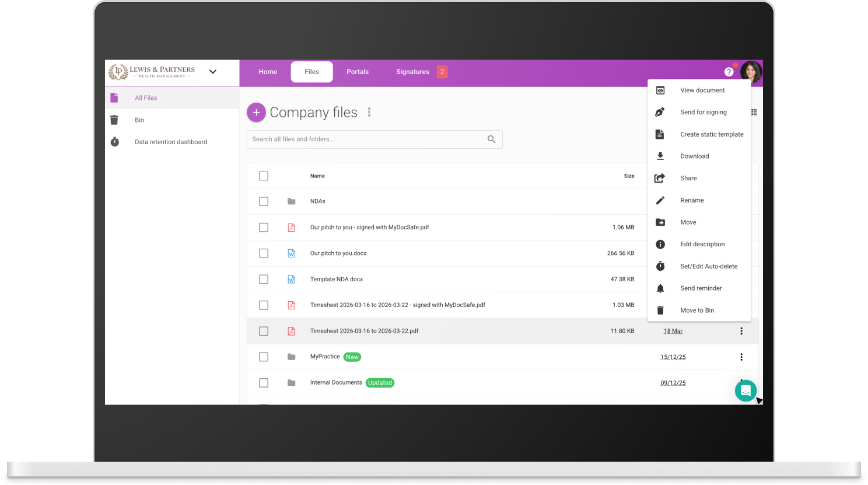Open the View document icon in context menu
The image size is (868, 485).
tap(660, 90)
